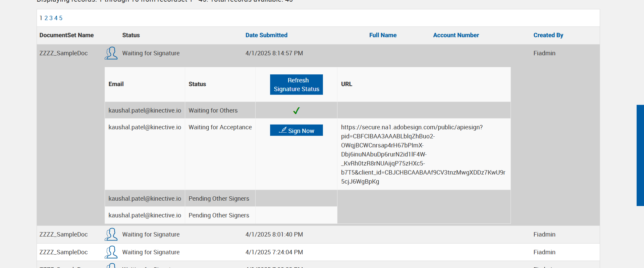
Task: Select 4/1/2025 7:24:04 PM submission date
Action: pos(274,252)
